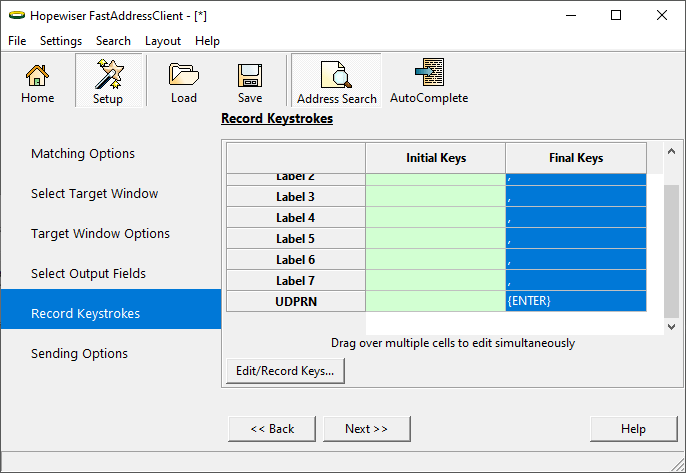
Task: Select the Label 7 row header
Action: point(296,280)
